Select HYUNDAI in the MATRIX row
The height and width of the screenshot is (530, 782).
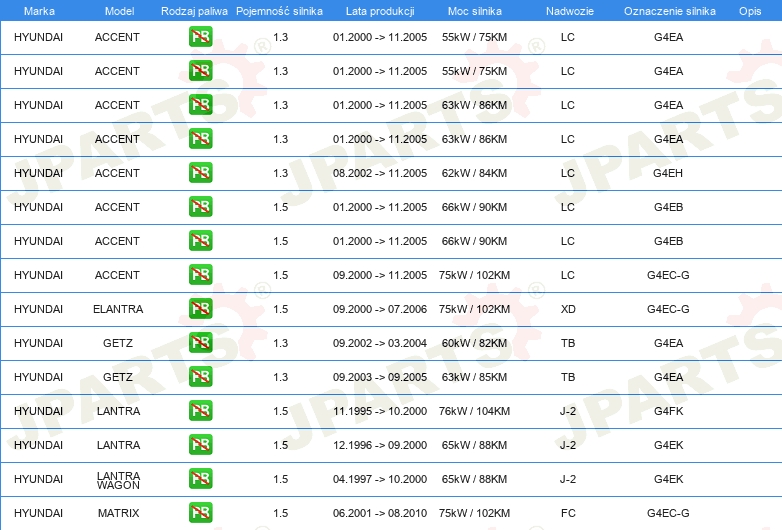[38, 513]
